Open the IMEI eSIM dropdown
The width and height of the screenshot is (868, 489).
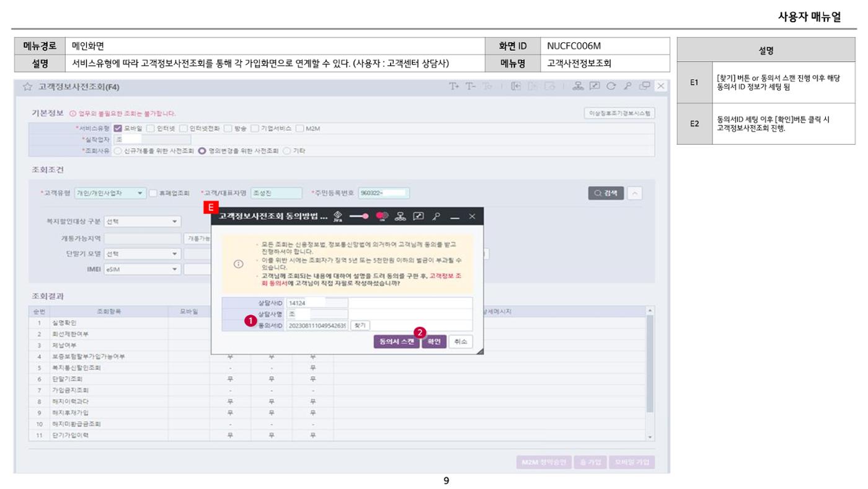pos(141,269)
